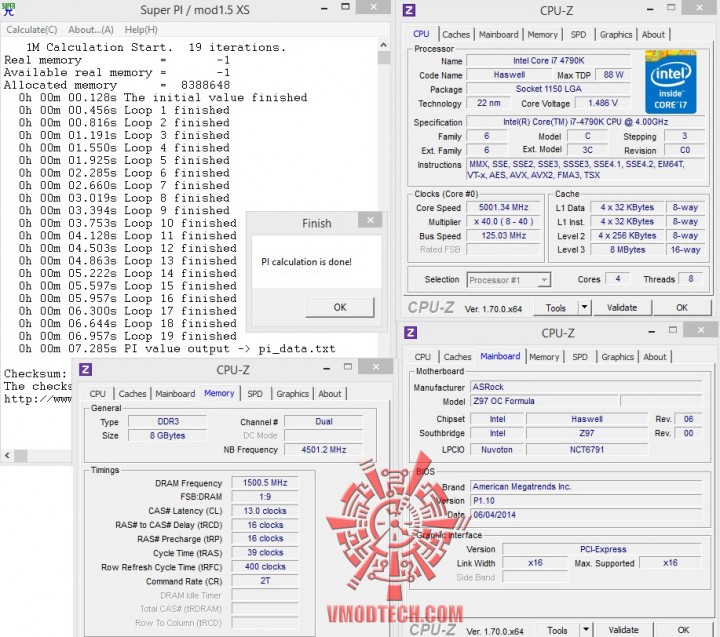Image resolution: width=720 pixels, height=637 pixels.
Task: Click the CPU-Z Z logo icon in CPU window
Action: tap(409, 10)
